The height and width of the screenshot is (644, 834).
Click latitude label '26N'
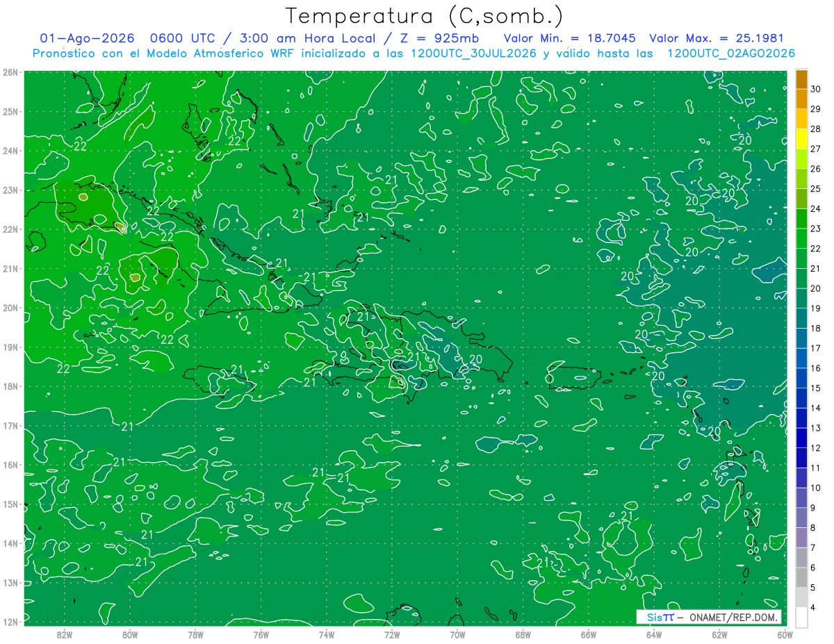tap(10, 72)
